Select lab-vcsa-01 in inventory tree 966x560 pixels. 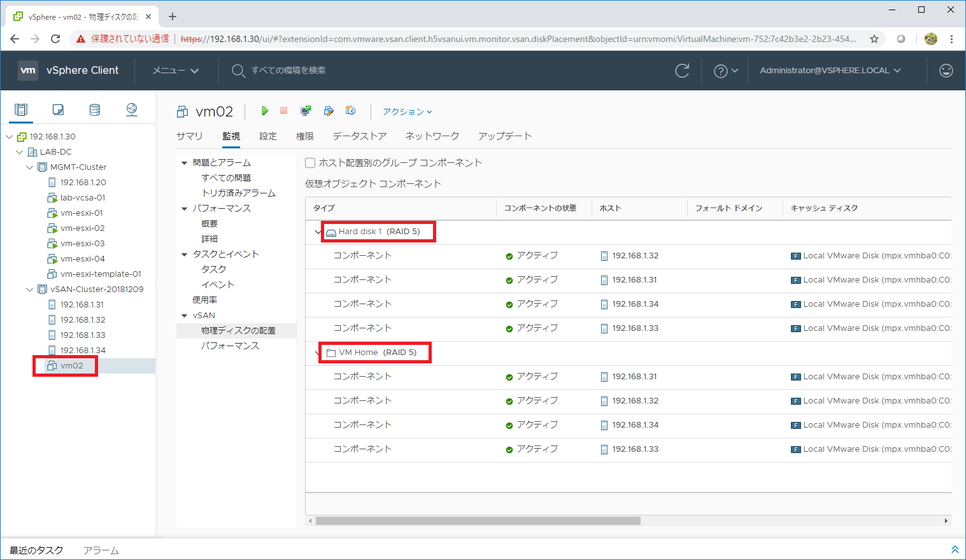click(83, 198)
